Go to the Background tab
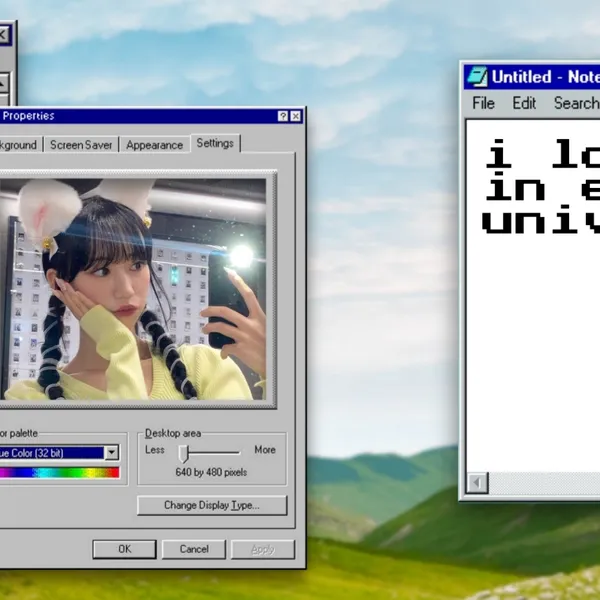This screenshot has width=600, height=600. (x=18, y=145)
